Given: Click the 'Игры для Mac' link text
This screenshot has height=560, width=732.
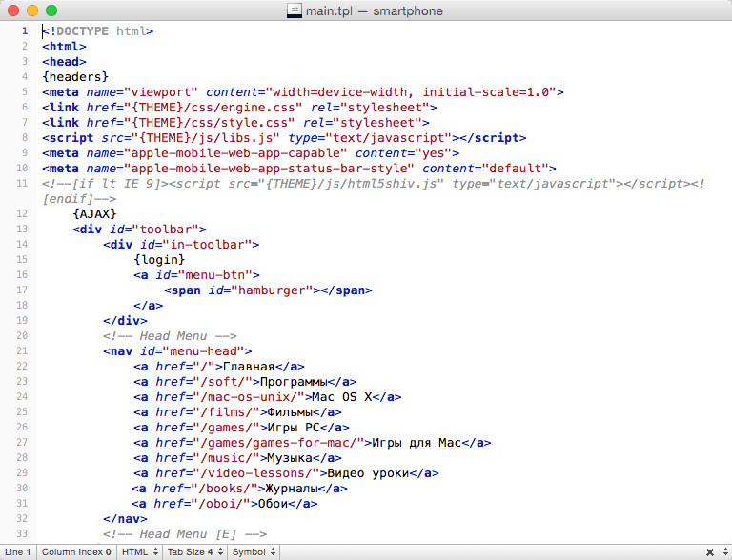Looking at the screenshot, I should pos(417,443).
